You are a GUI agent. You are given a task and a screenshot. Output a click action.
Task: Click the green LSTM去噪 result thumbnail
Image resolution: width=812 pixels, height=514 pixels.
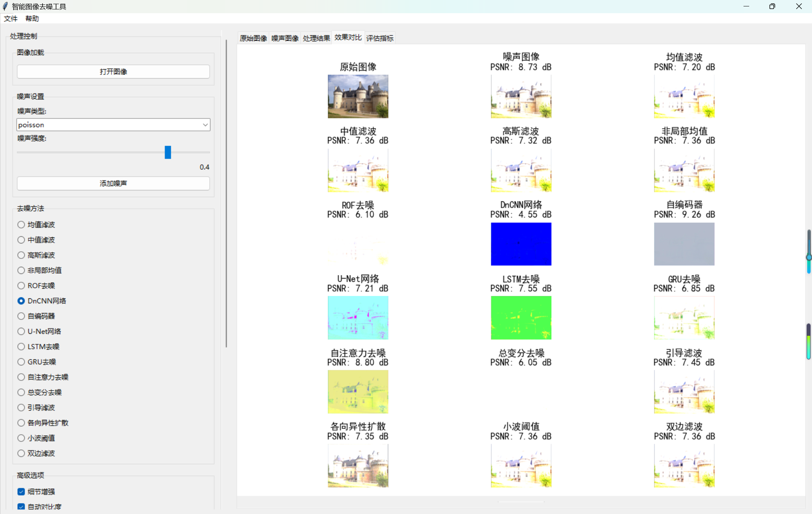tap(521, 318)
